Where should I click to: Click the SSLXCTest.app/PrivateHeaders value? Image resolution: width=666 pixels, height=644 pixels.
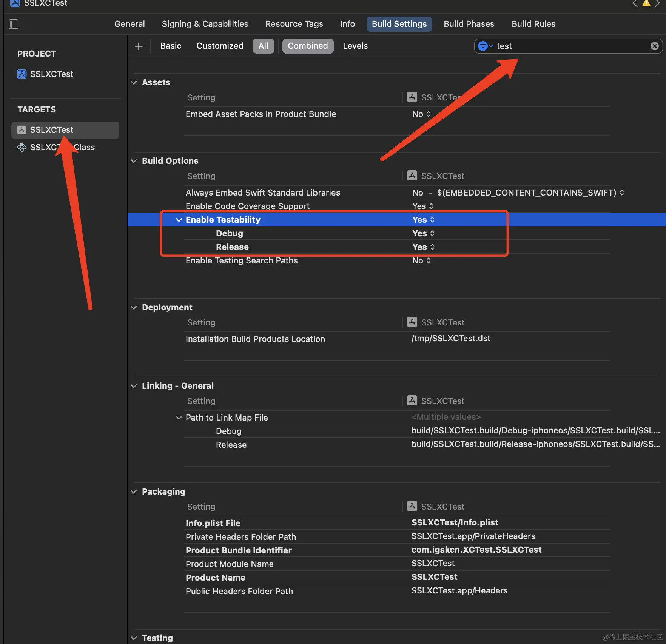(473, 536)
